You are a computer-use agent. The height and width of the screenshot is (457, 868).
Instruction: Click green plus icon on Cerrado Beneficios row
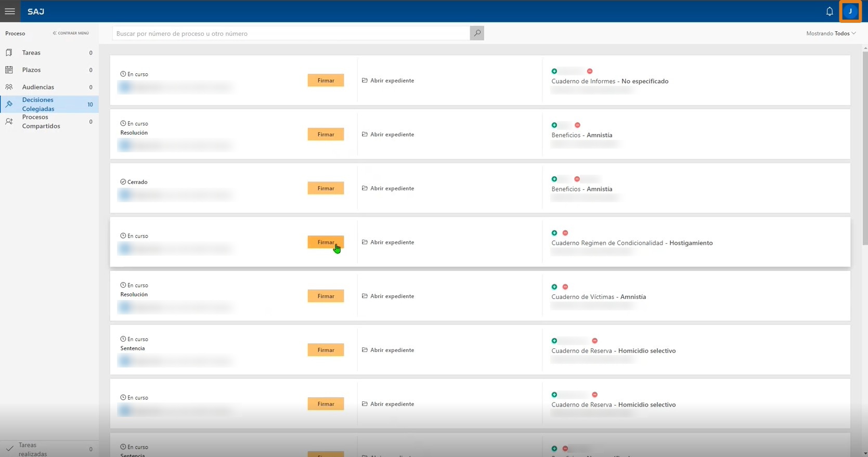554,179
